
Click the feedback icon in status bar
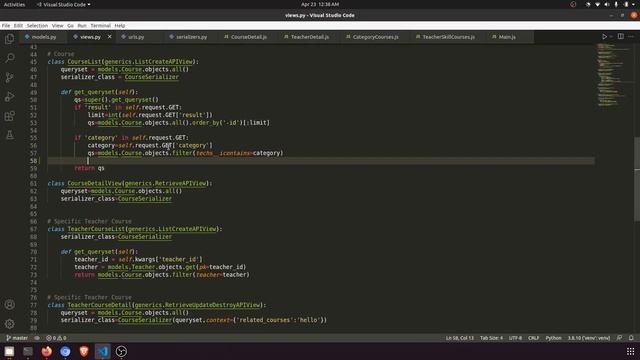coord(619,338)
